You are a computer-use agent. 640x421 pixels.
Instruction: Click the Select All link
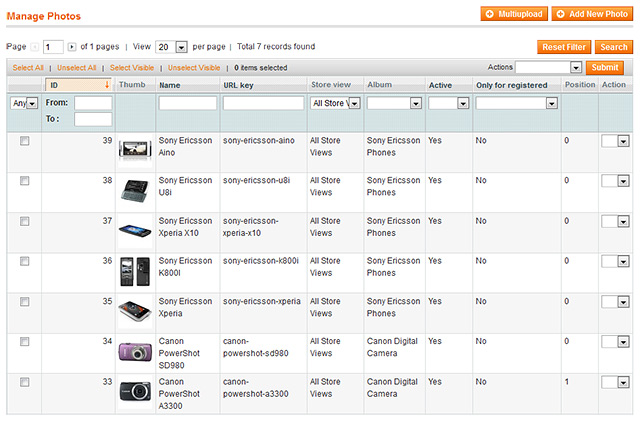pyautogui.click(x=28, y=68)
